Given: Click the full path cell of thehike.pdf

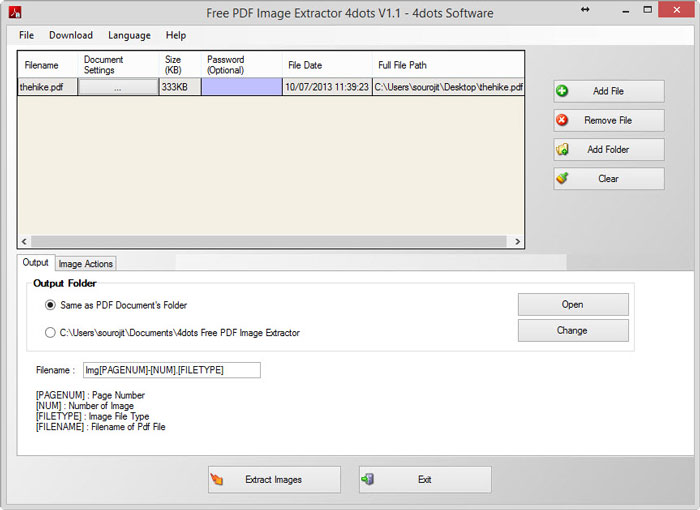Looking at the screenshot, I should (448, 87).
